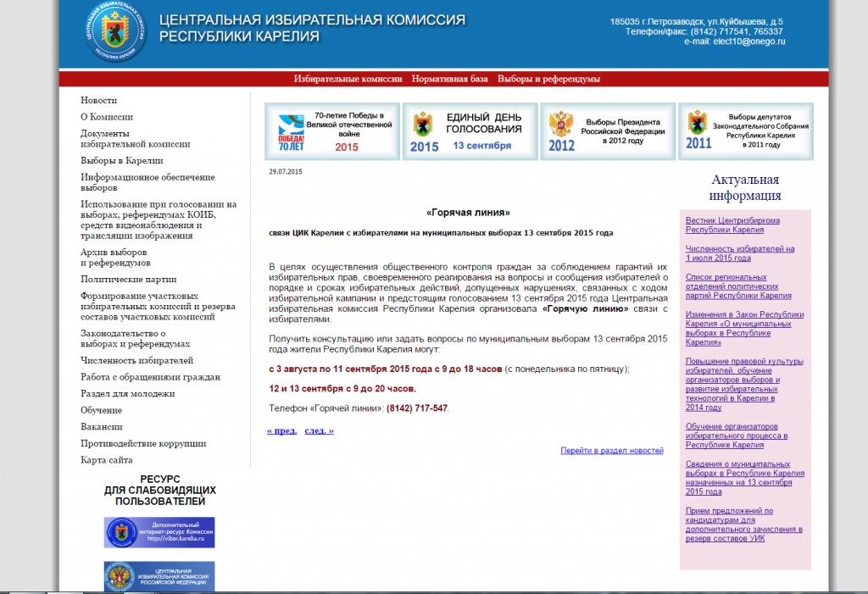The height and width of the screenshot is (594, 868).
Task: Click the Karelia election commission emblem logo
Action: tap(115, 32)
